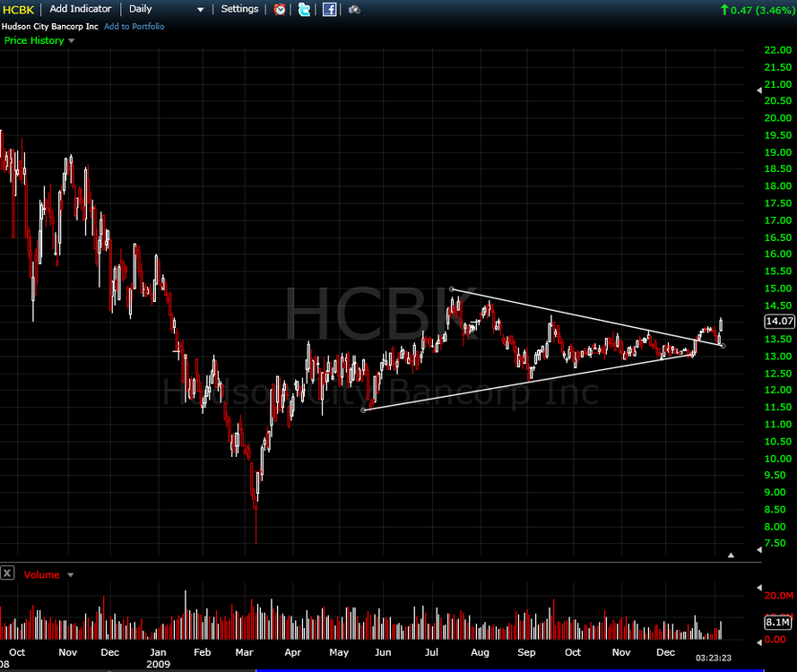This screenshot has width=797, height=672.
Task: Click the 15.00 price axis label
Action: (x=778, y=289)
